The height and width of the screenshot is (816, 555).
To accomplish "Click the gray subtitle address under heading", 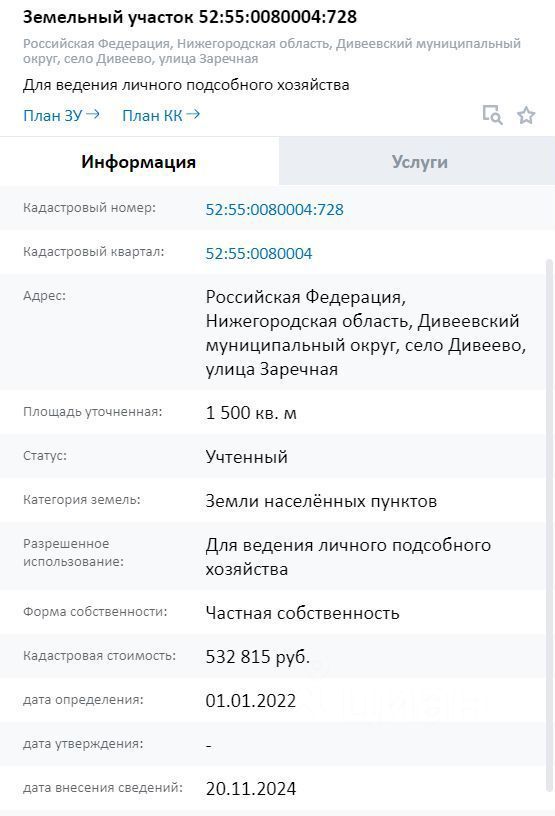I will click(x=272, y=50).
